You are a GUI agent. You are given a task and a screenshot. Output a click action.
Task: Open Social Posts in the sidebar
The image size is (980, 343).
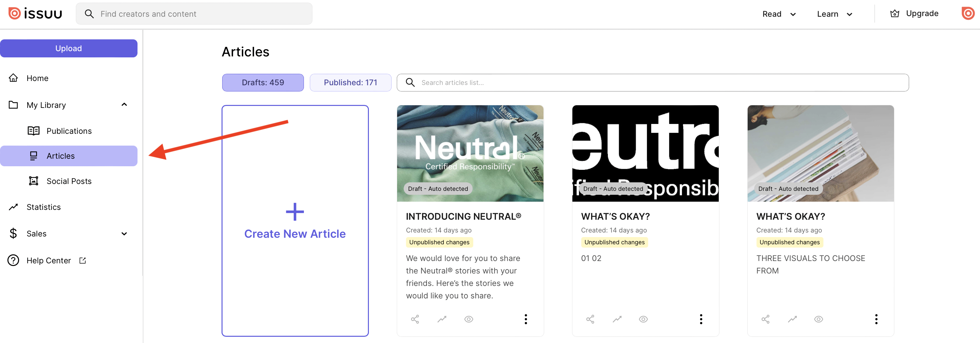tap(69, 181)
